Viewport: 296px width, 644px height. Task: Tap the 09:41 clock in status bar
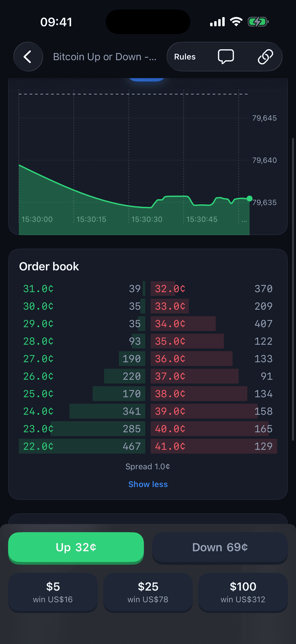(x=57, y=22)
